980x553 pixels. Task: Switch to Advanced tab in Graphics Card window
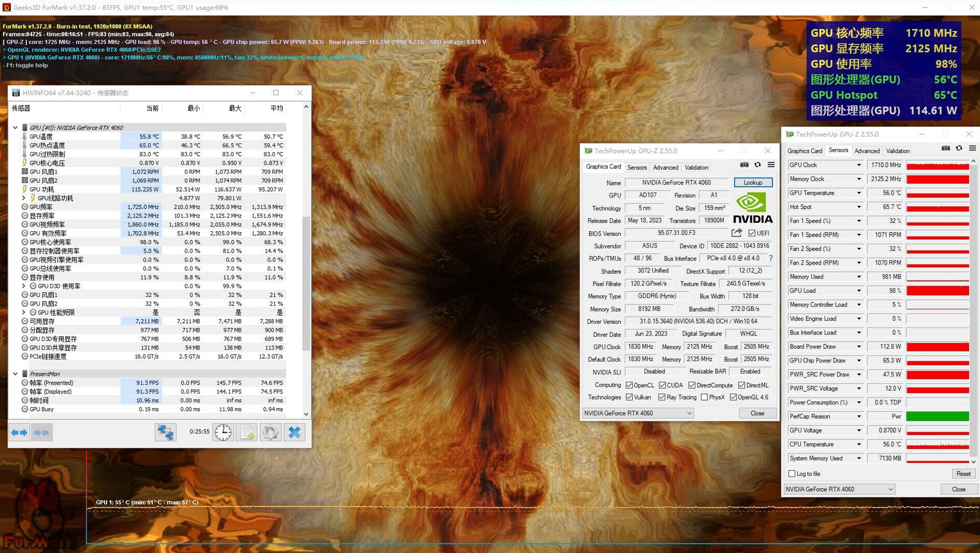[x=666, y=167]
